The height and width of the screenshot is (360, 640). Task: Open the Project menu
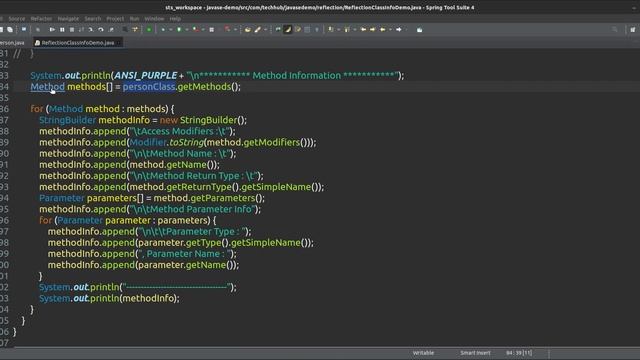(115, 19)
